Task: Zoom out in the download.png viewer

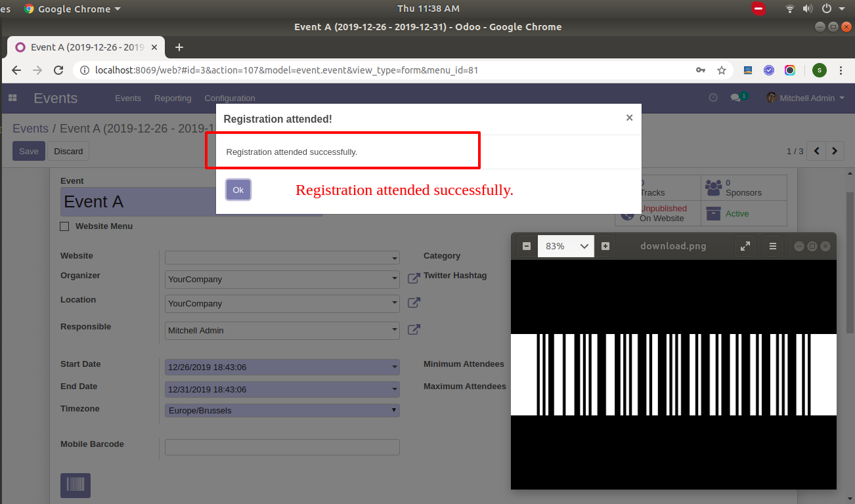Action: 527,246
